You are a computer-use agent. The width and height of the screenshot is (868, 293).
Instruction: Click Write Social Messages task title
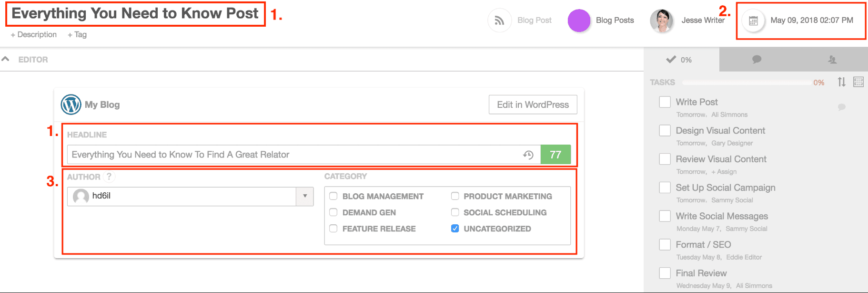[722, 216]
